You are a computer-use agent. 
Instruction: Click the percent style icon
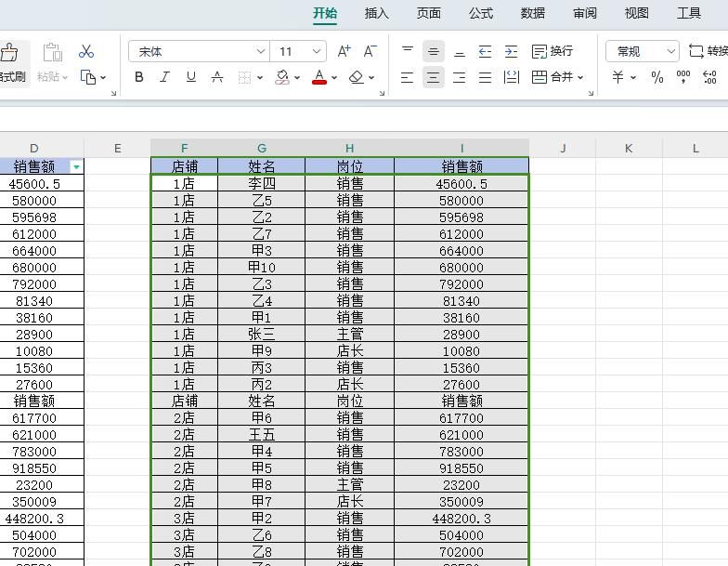(657, 77)
